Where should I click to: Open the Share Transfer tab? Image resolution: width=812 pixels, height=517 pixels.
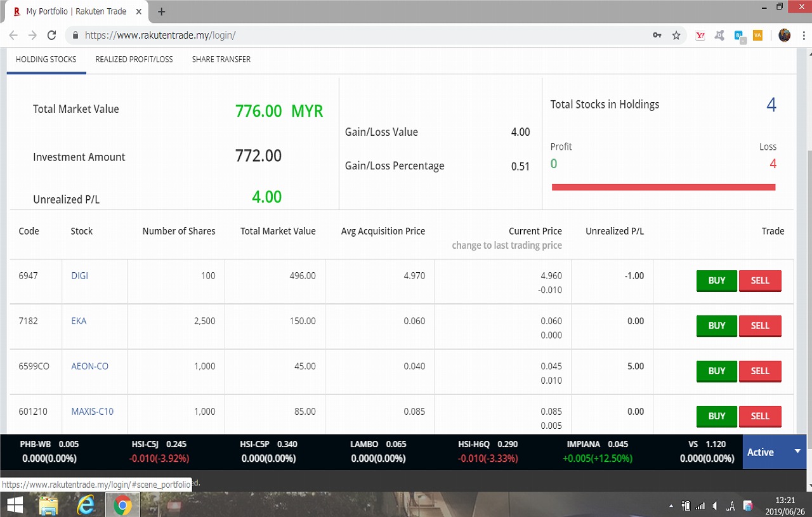(x=221, y=60)
